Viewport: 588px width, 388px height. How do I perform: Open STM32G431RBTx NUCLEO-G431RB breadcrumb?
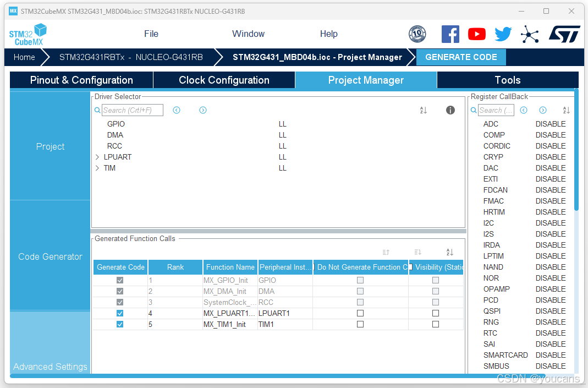click(131, 57)
